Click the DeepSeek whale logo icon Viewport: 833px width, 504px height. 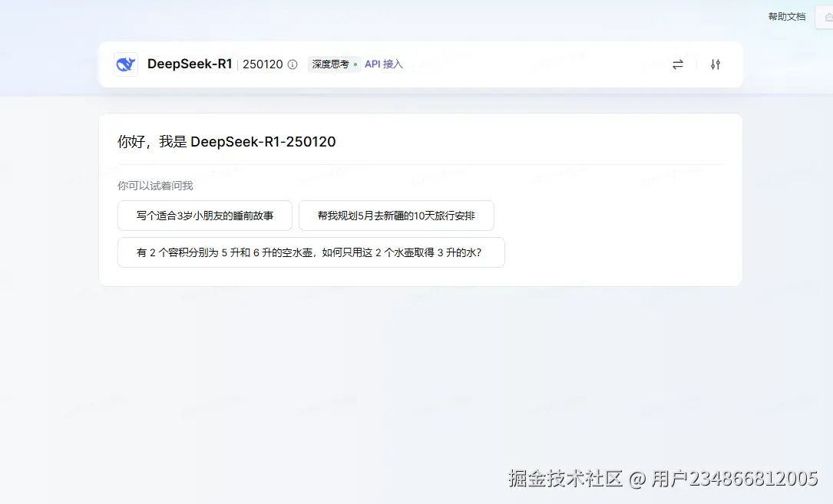(126, 64)
